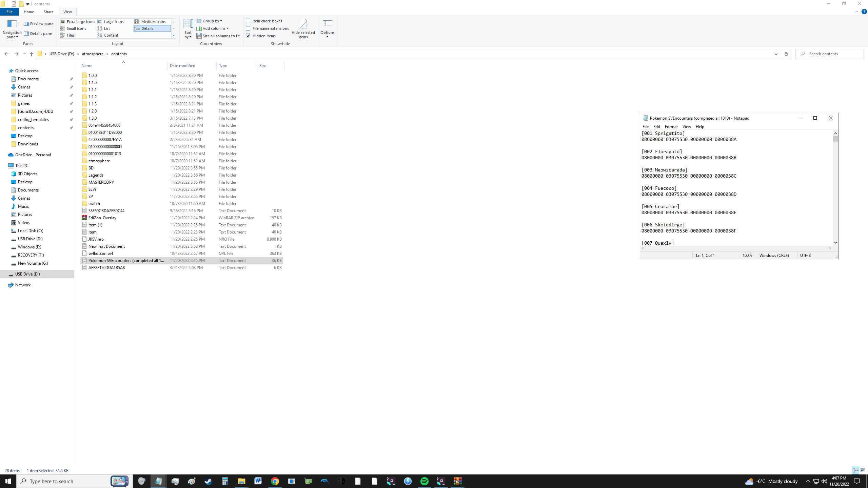Click Size all columns to fit
The image size is (868, 488).
[x=218, y=36]
